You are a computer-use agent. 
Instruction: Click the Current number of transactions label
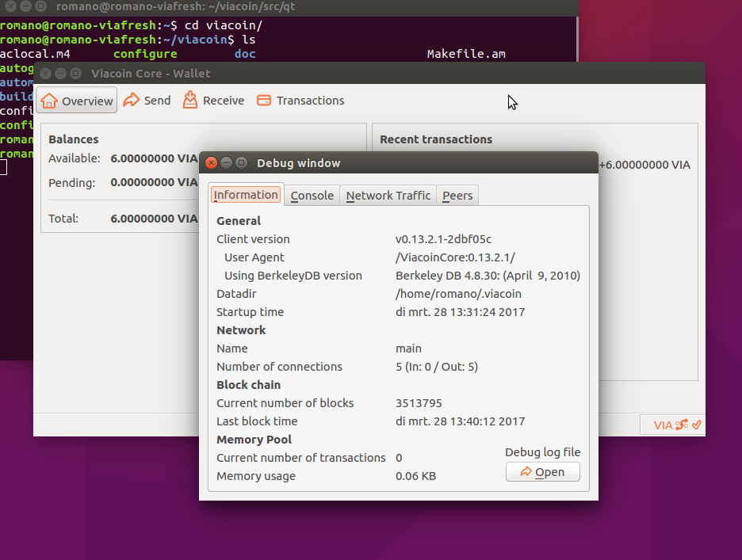click(301, 458)
